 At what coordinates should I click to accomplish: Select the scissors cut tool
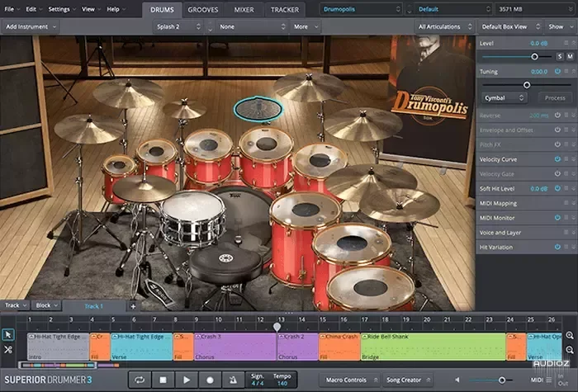tap(8, 350)
